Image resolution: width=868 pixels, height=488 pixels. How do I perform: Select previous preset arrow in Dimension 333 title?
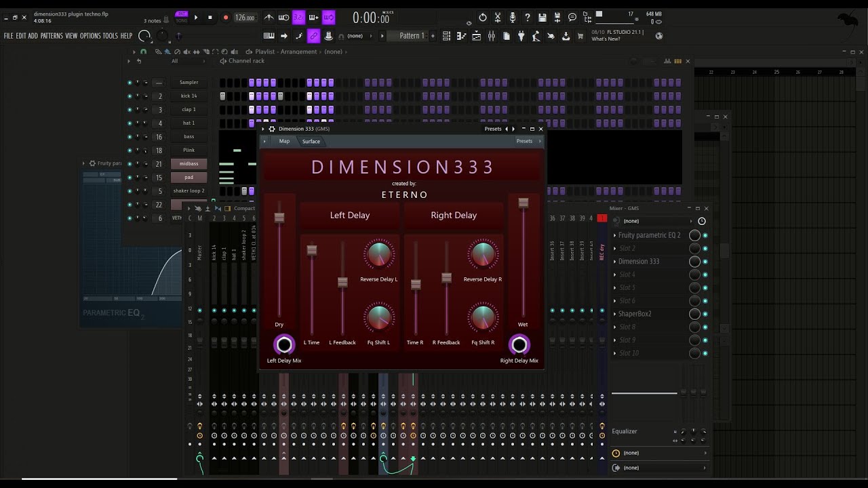click(506, 129)
